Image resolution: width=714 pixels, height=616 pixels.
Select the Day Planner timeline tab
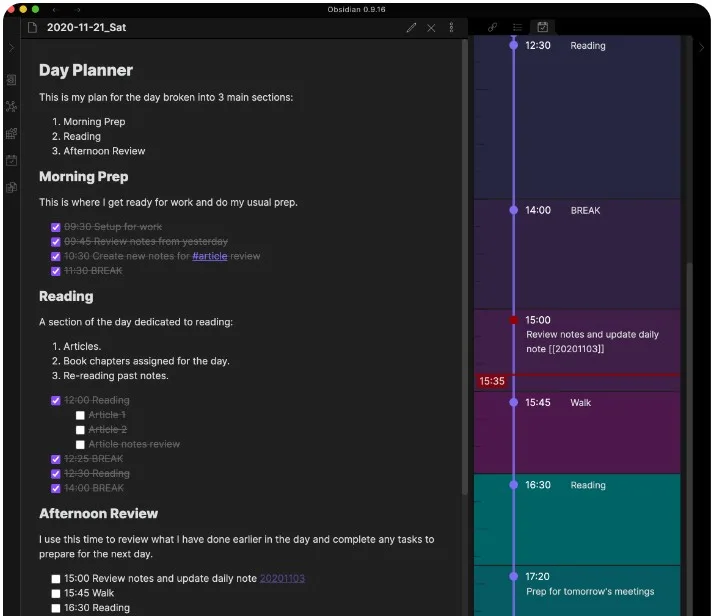click(x=542, y=27)
